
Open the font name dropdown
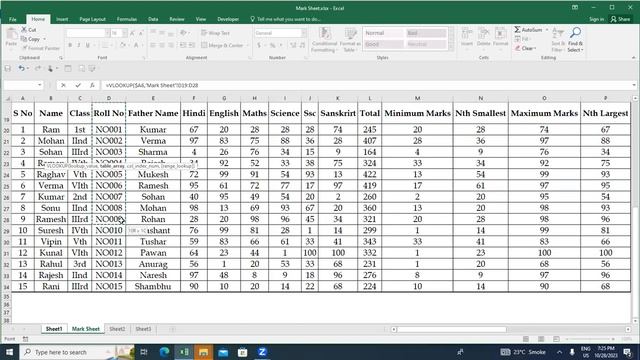(107, 33)
